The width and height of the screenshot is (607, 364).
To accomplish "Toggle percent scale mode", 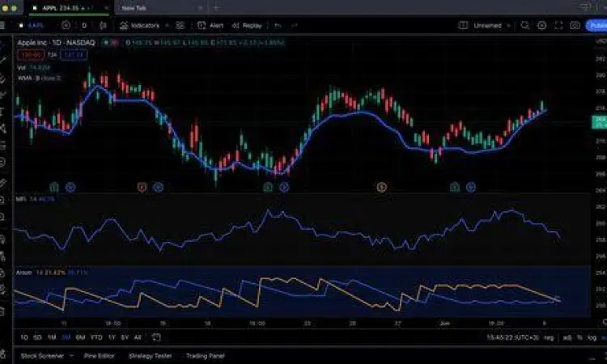I will coord(579,337).
